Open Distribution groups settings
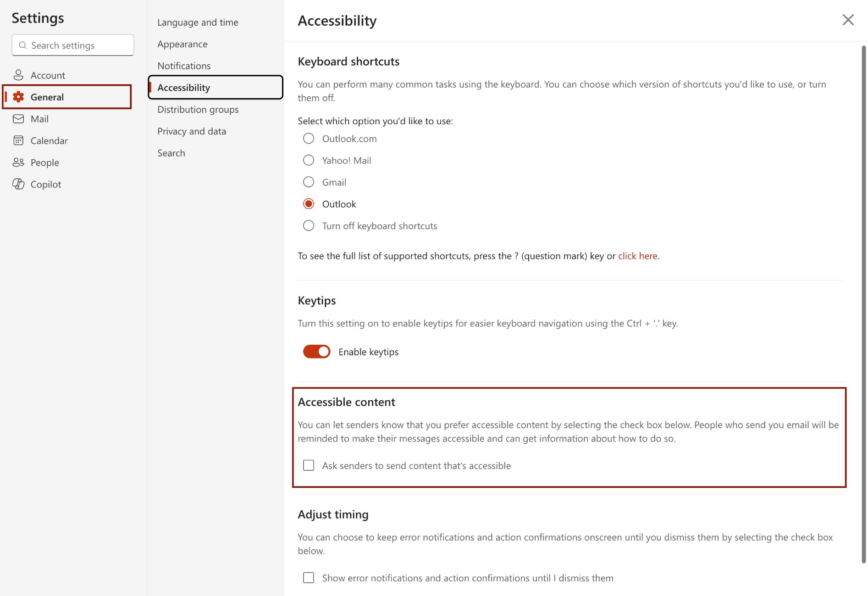The height and width of the screenshot is (596, 868). tap(198, 109)
